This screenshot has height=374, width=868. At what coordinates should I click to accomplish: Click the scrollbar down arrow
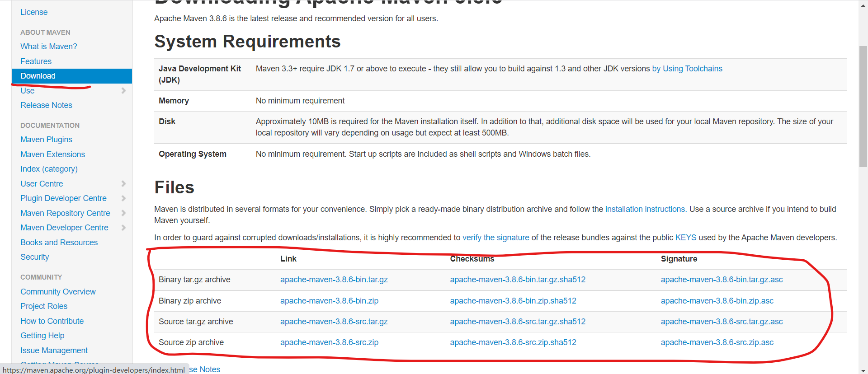pyautogui.click(x=863, y=370)
